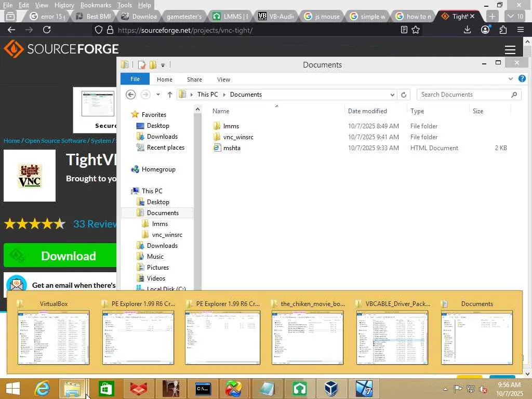
Task: Open Firefox downloads panel icon
Action: coord(467,30)
